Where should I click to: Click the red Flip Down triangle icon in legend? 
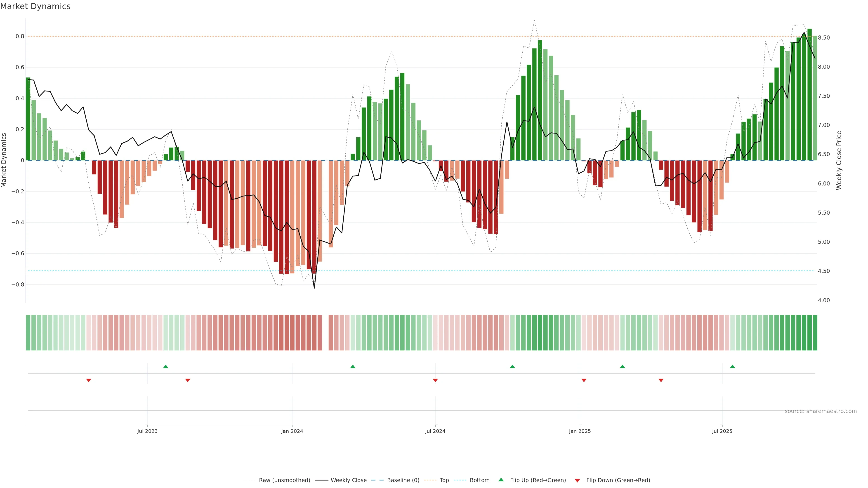point(577,481)
